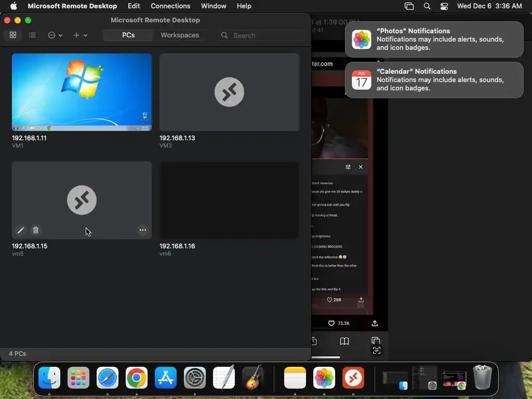Open Finder from the Dock

point(49,378)
